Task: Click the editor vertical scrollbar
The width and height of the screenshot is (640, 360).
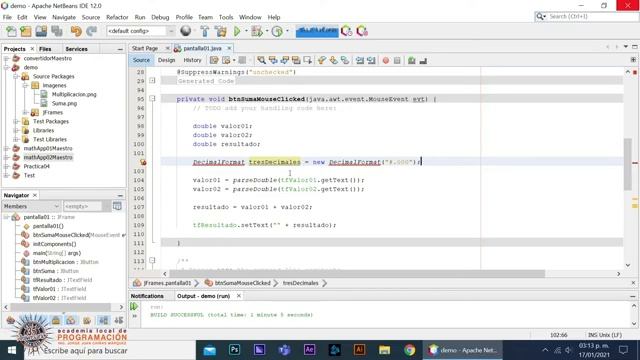Action: [628, 164]
